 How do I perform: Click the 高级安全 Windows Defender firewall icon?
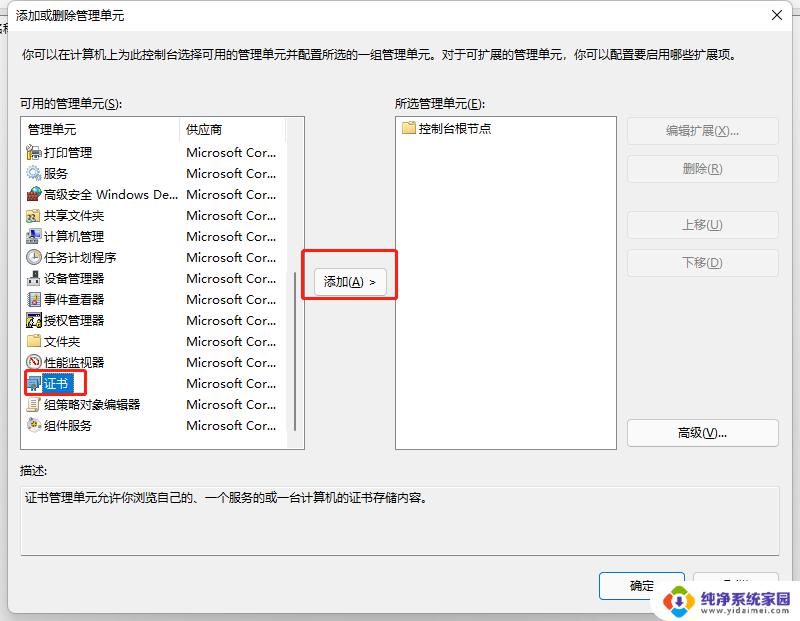pos(34,194)
